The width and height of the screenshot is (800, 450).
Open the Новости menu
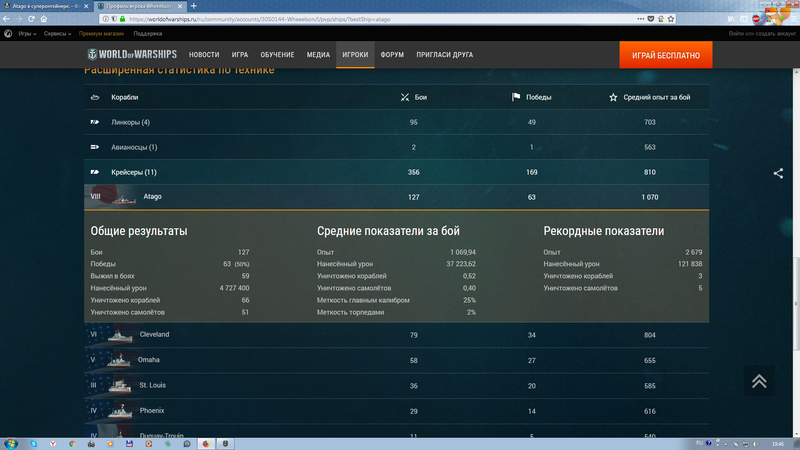[204, 55]
